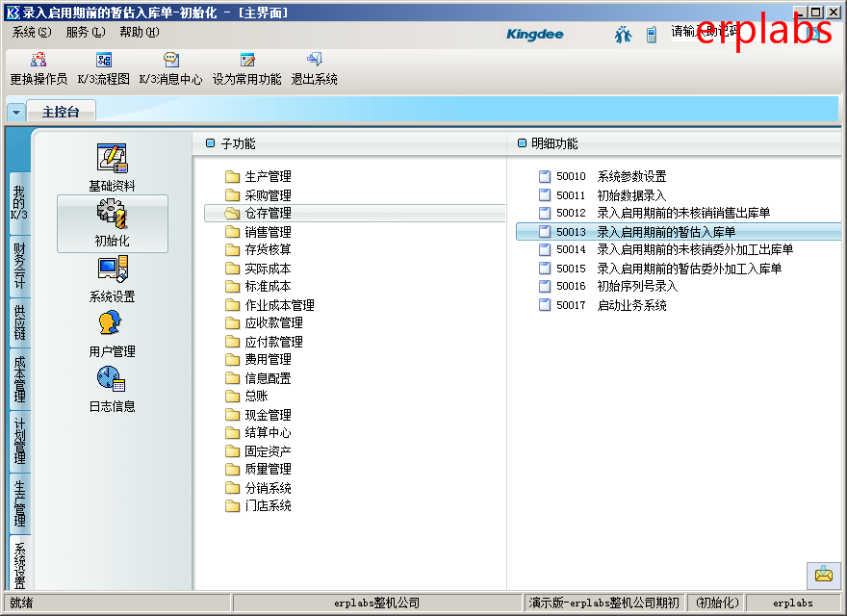This screenshot has width=847, height=616.
Task: Click the 门店系统 folder icon
Action: pyautogui.click(x=232, y=505)
